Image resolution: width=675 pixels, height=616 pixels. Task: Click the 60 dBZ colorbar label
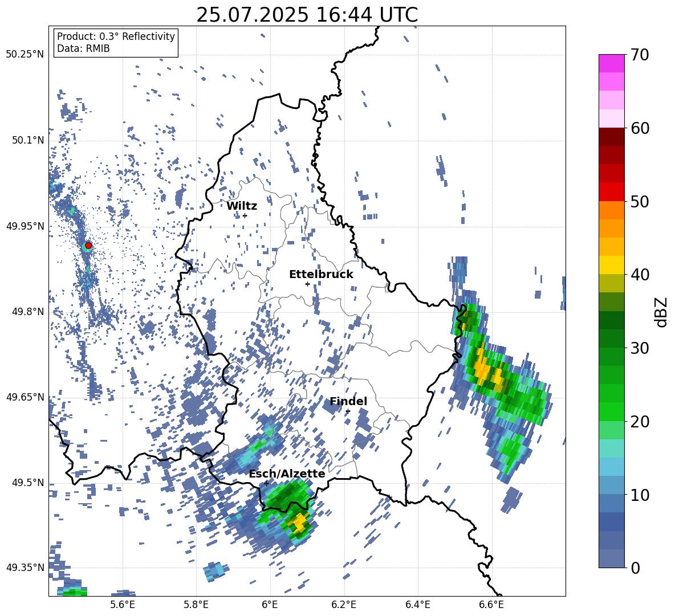click(640, 128)
